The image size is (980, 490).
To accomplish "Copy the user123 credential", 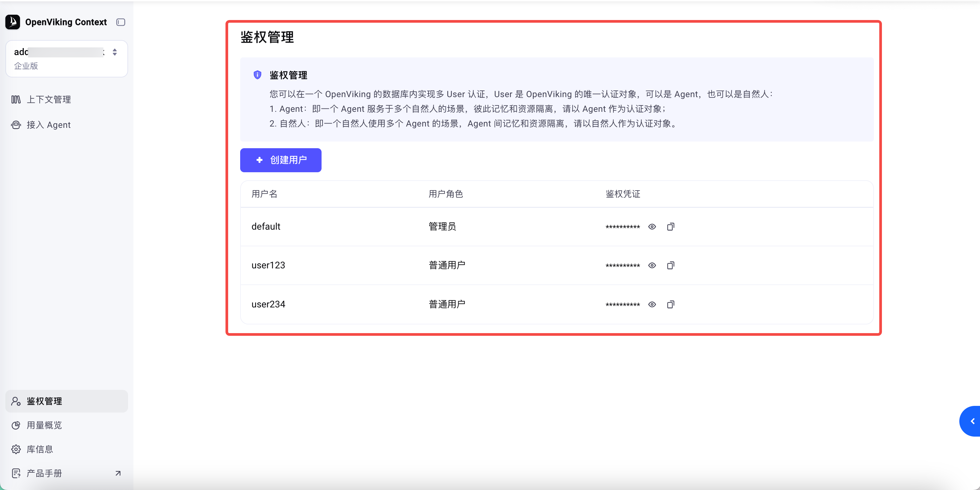I will [x=671, y=265].
